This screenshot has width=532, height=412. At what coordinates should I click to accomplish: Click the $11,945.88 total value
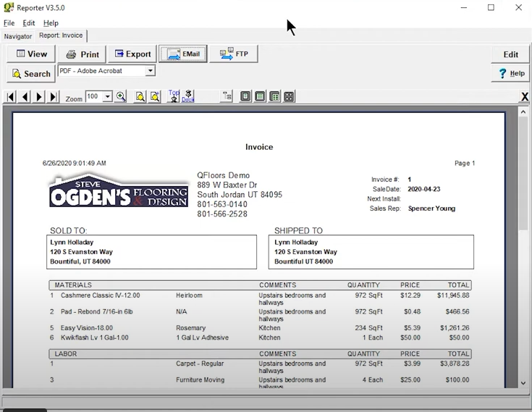click(x=453, y=295)
